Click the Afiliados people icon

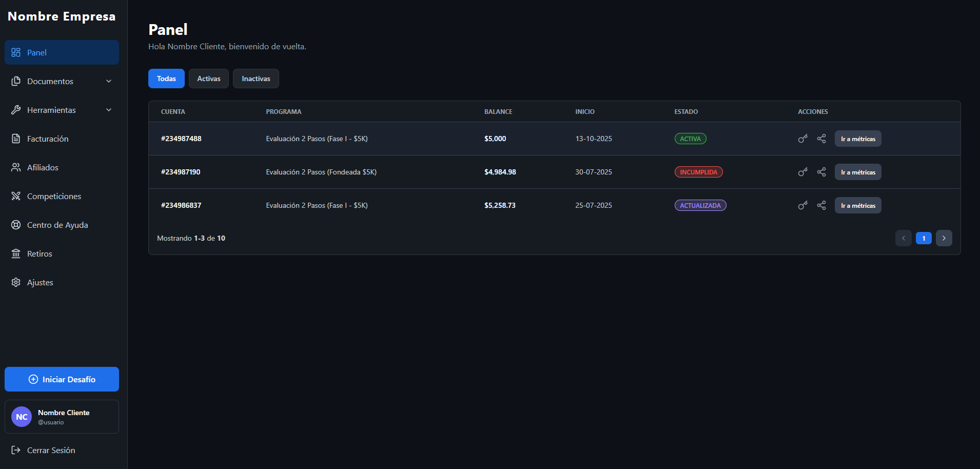pyautogui.click(x=16, y=167)
